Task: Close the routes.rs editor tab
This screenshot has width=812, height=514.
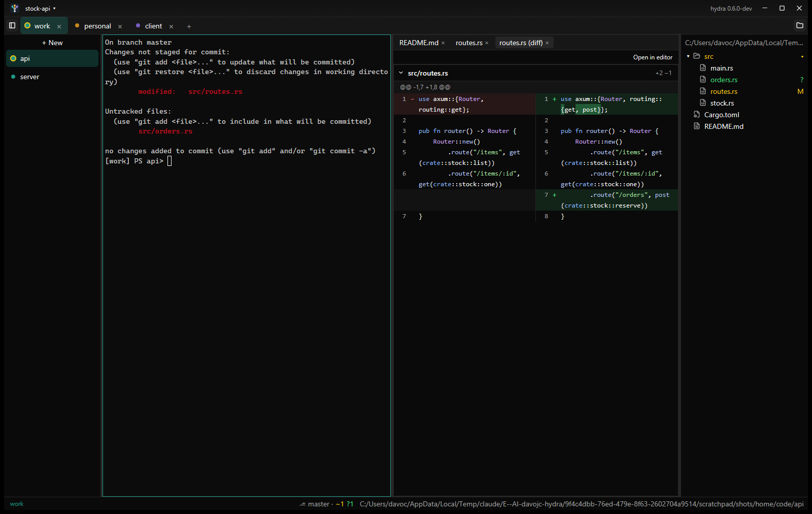Action: (487, 43)
